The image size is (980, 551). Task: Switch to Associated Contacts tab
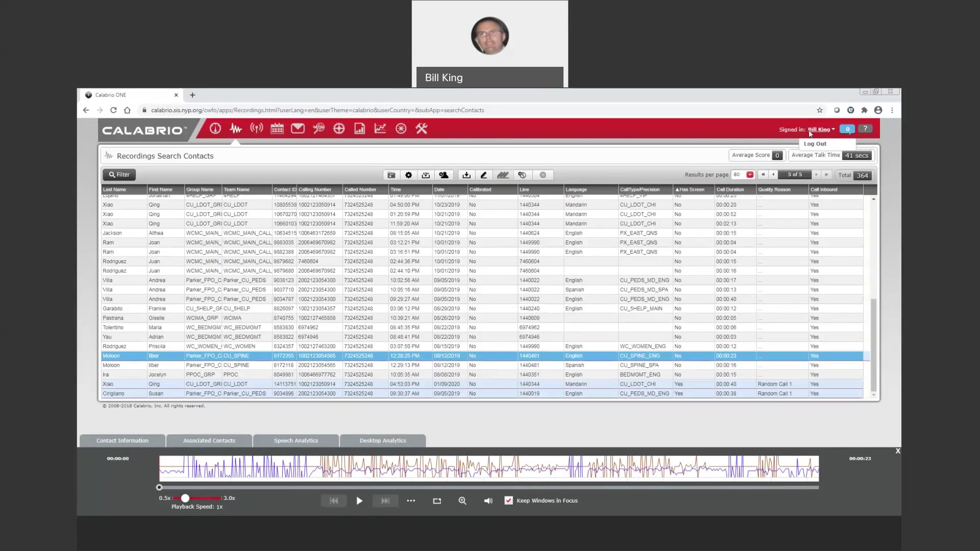(209, 441)
